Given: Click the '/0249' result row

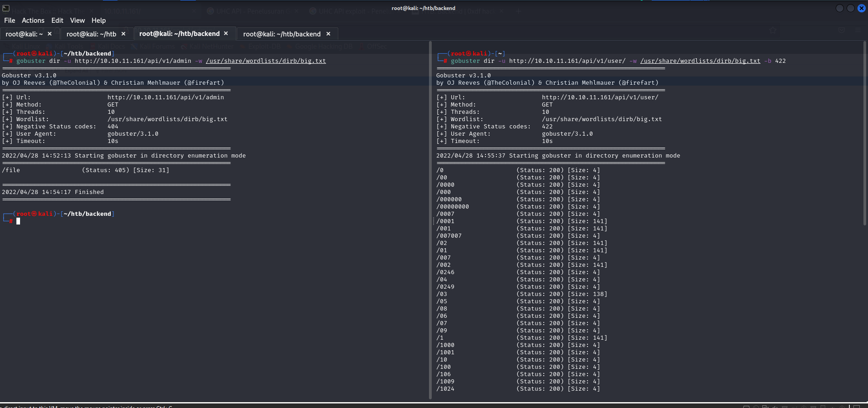Looking at the screenshot, I should click(x=518, y=287).
